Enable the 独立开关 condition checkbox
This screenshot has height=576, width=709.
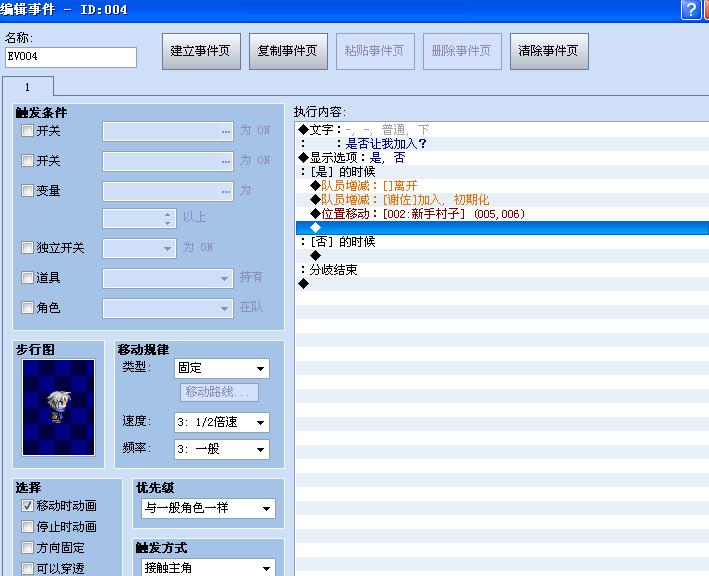(x=28, y=247)
